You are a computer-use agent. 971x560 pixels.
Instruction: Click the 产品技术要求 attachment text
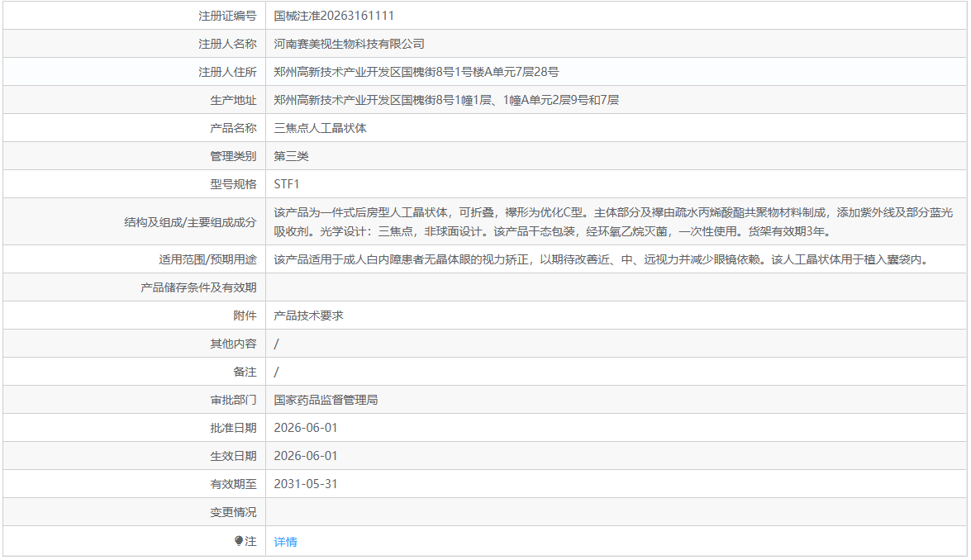pos(308,316)
